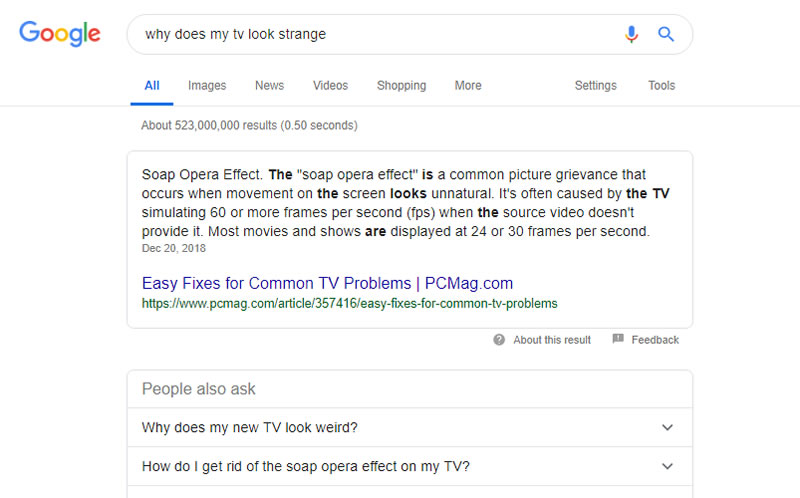Click the question mark About this result icon
800x498 pixels.
[499, 340]
